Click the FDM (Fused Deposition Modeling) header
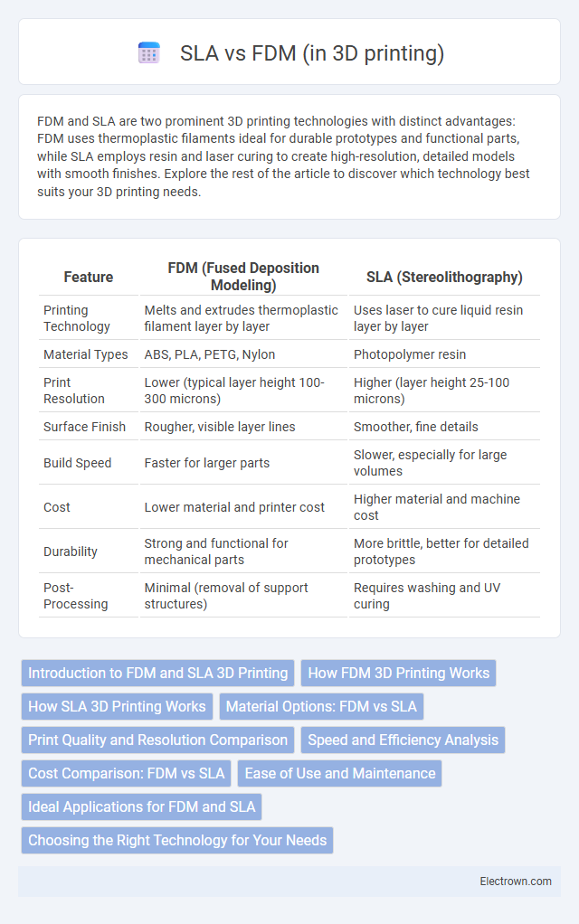The width and height of the screenshot is (579, 924). pyautogui.click(x=243, y=277)
